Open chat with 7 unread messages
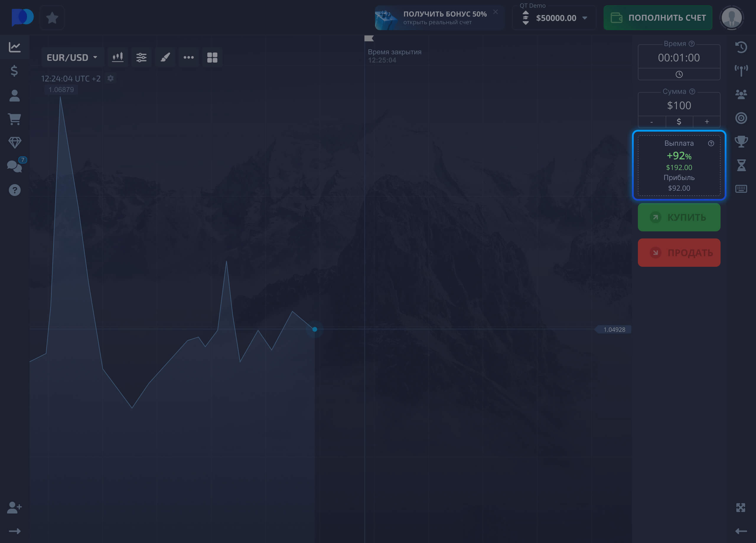Screen dimensions: 756x543 click(x=14, y=166)
